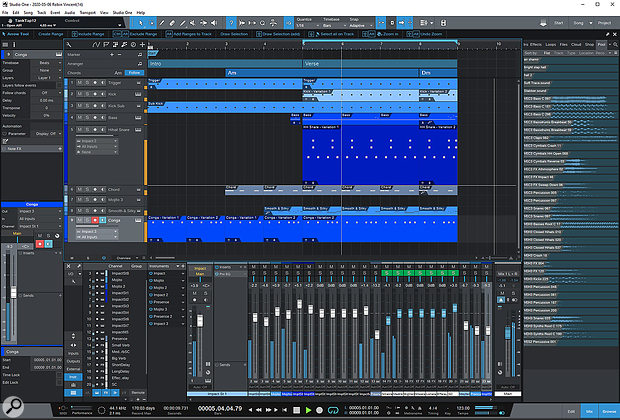
Task: Show automation via the curve icon
Action: (96, 45)
